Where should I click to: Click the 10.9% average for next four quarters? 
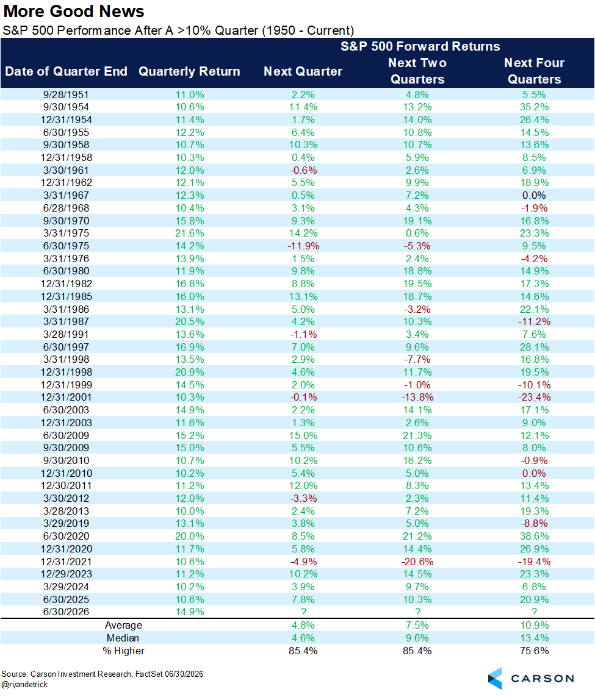click(x=534, y=626)
